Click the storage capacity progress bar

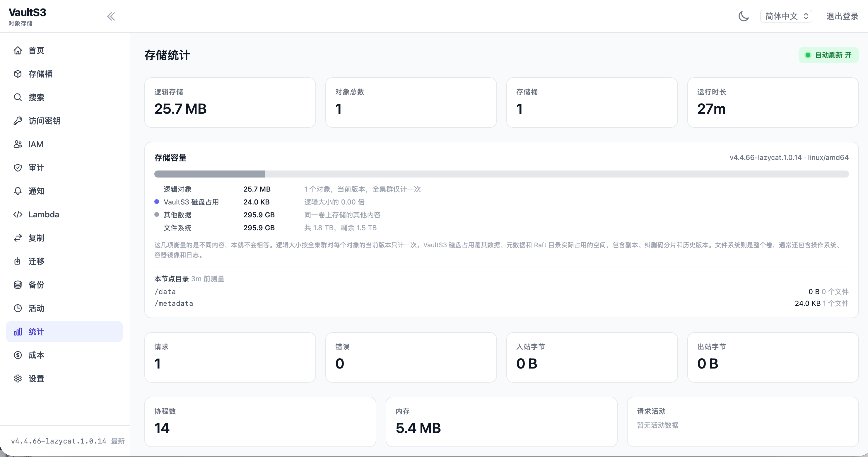point(501,174)
